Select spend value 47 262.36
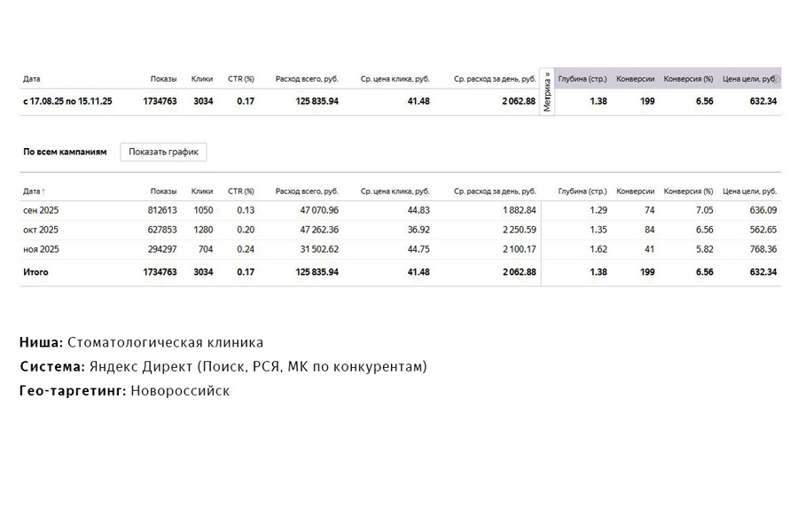 tap(319, 230)
